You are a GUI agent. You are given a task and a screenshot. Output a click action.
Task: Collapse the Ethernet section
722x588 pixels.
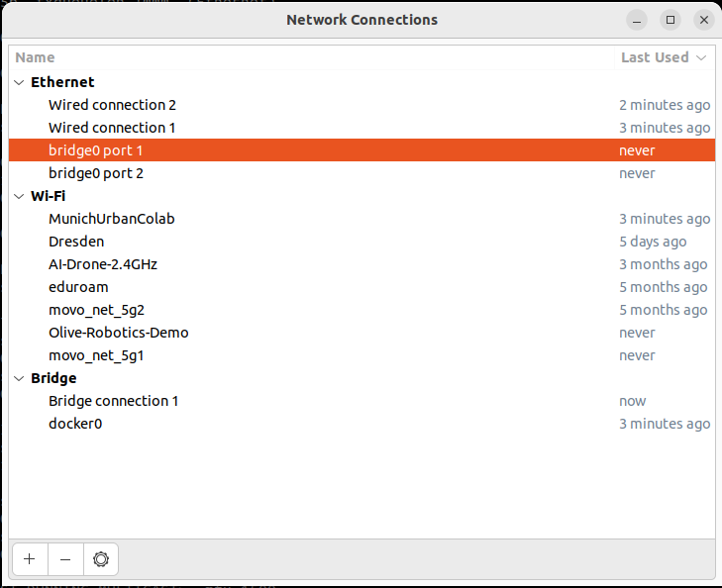(20, 82)
